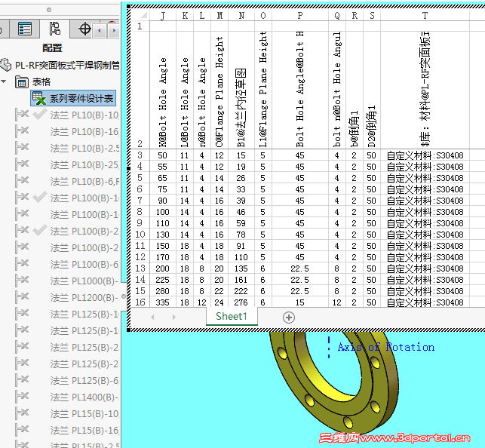The height and width of the screenshot is (448, 485).
Task: Click configuration icon for 法兰 PL15(B)-16
Action: click(x=22, y=431)
